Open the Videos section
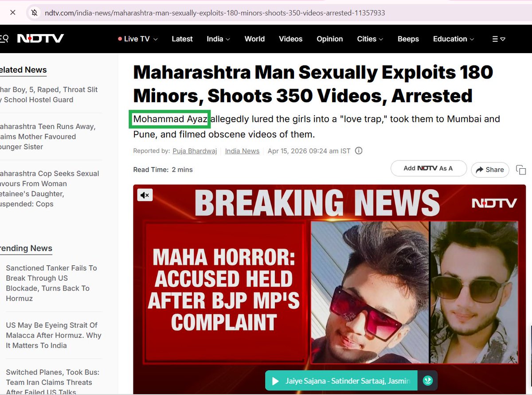This screenshot has height=395, width=532. (291, 39)
